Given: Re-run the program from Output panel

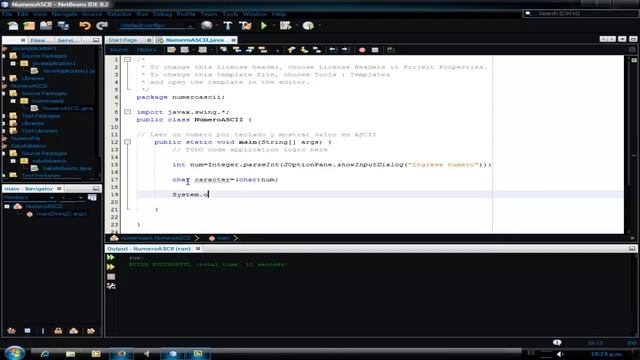Looking at the screenshot, I should click(x=111, y=258).
